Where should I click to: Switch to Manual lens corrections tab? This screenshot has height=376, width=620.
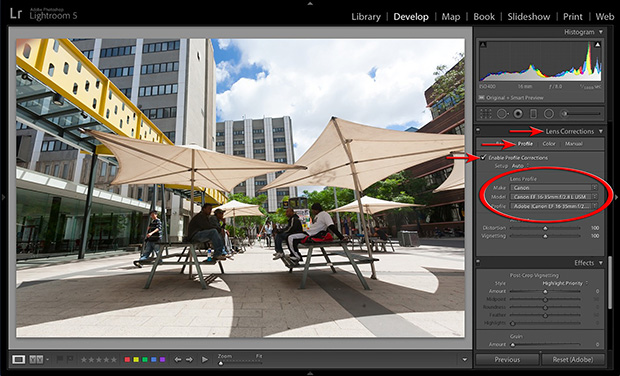(x=573, y=144)
